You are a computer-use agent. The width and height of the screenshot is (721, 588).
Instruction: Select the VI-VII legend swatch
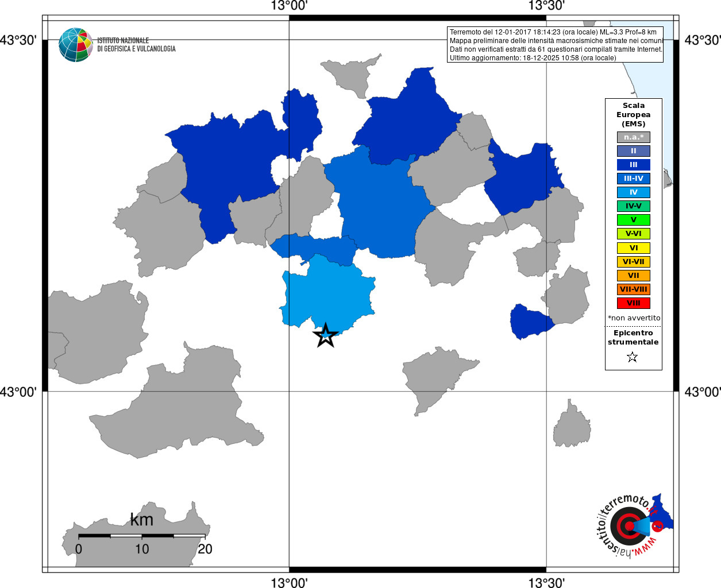point(634,262)
